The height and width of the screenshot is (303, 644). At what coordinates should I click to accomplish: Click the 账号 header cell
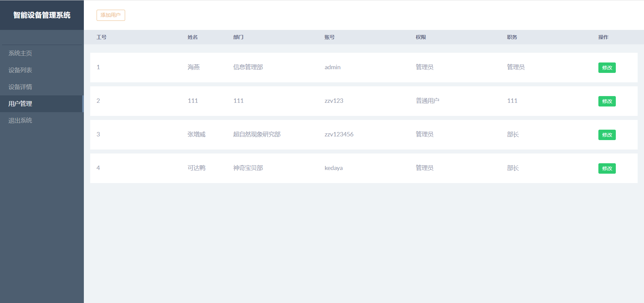coord(329,37)
